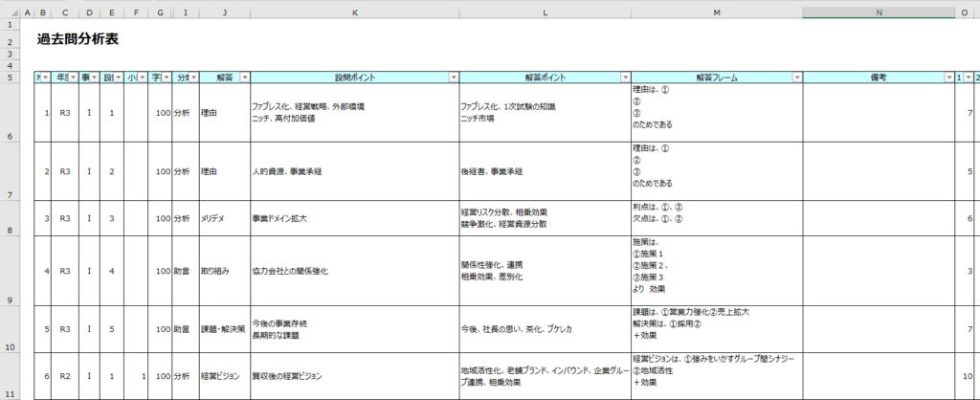Open the 解答ポイント filter dropdown arrow
Image resolution: width=980 pixels, height=400 pixels.
click(626, 77)
